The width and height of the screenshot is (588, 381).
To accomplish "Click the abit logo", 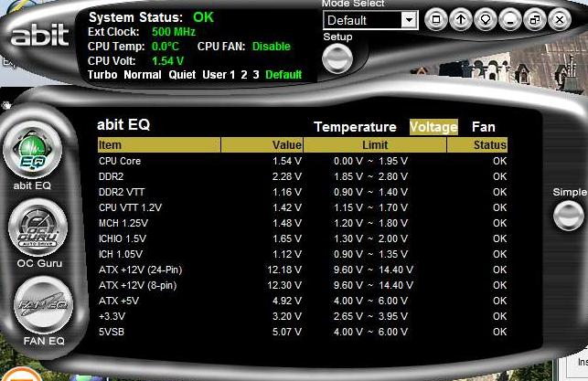I will point(39,35).
